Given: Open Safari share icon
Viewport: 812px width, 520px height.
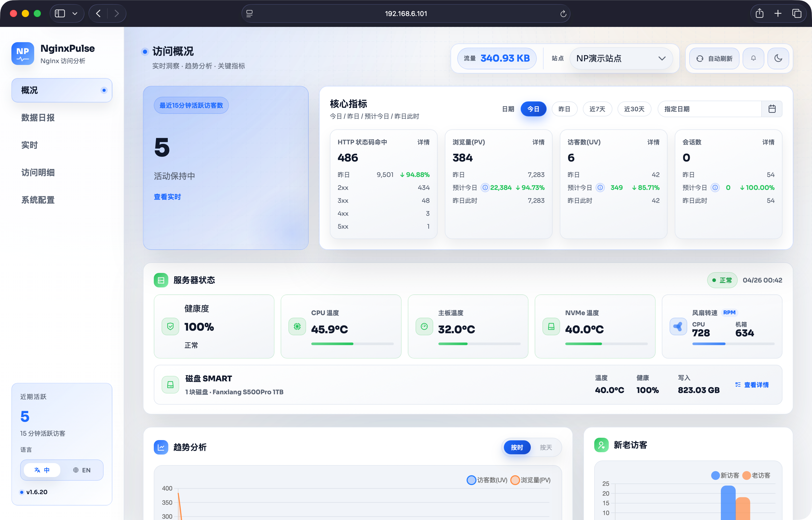Looking at the screenshot, I should pos(759,13).
